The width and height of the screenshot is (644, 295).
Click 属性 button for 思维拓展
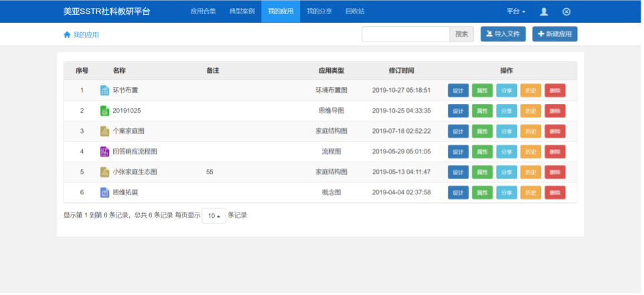pyautogui.click(x=482, y=192)
